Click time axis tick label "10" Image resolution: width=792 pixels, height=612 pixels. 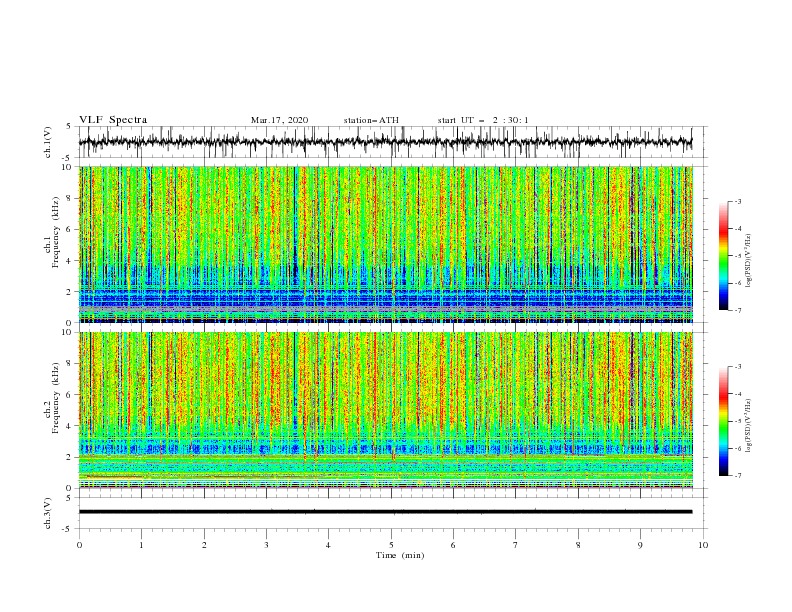click(x=703, y=545)
